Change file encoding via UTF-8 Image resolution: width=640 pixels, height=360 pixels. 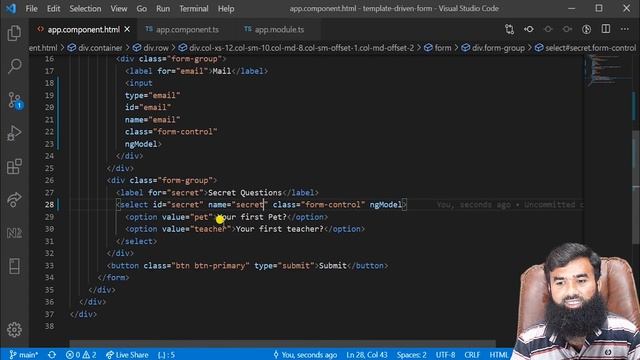pos(445,355)
